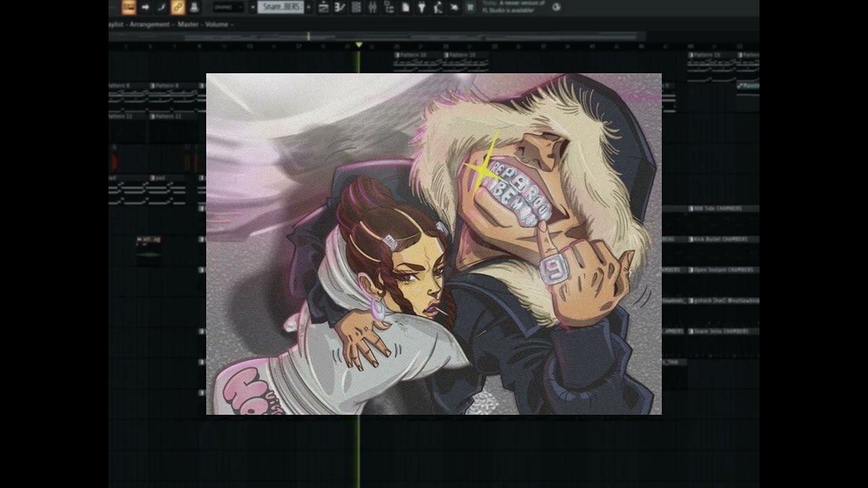Click the page document icon in toolbar
This screenshot has height=488, width=868.
coord(405,7)
